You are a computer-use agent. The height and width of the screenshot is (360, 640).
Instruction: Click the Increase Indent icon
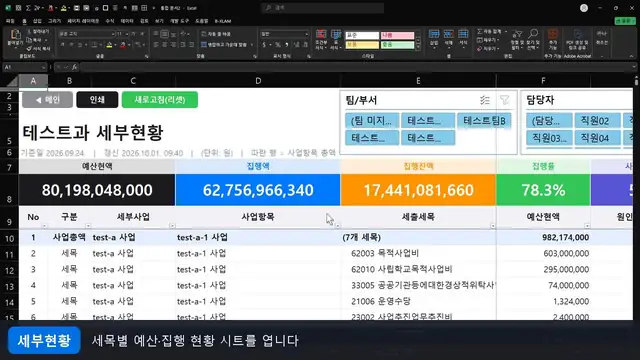[191, 44]
